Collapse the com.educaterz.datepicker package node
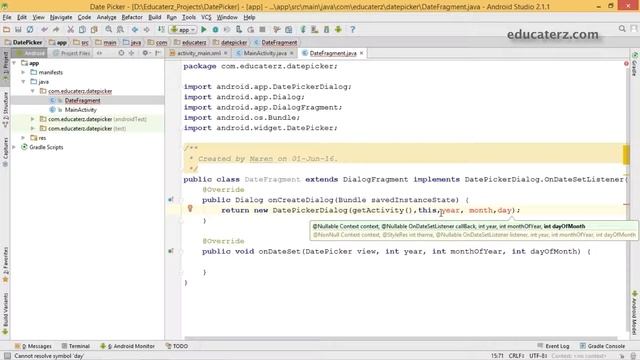 (x=33, y=91)
